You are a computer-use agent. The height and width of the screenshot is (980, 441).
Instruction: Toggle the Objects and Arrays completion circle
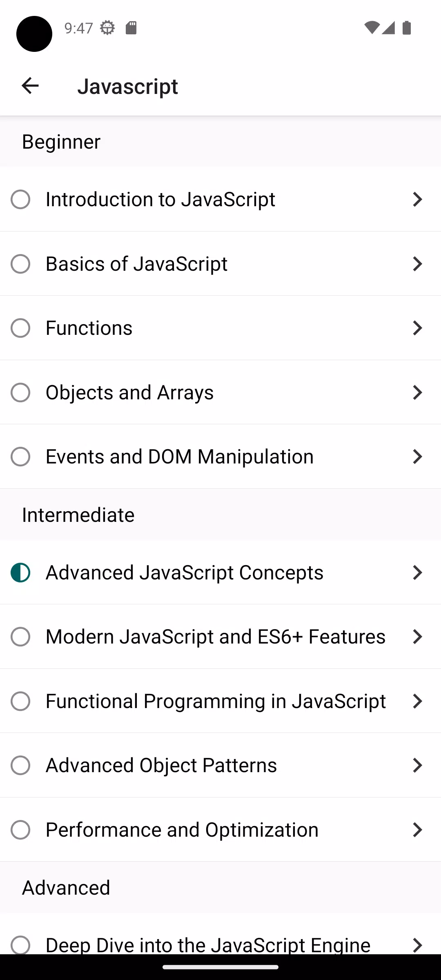(20, 392)
